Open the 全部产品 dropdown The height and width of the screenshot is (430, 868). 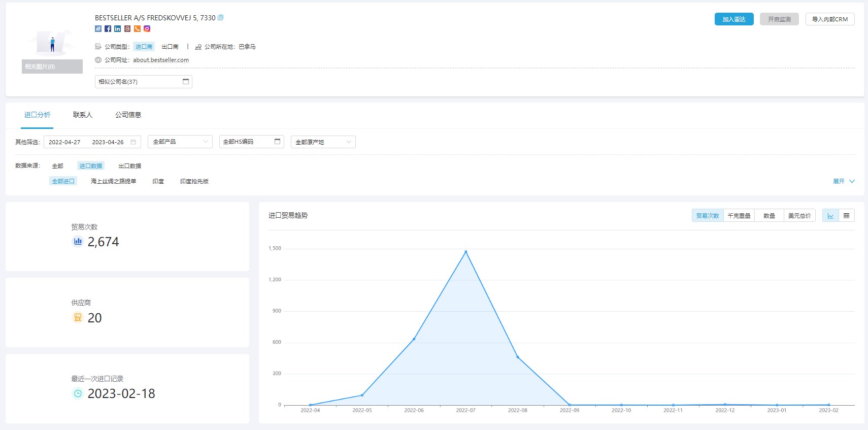pyautogui.click(x=180, y=142)
